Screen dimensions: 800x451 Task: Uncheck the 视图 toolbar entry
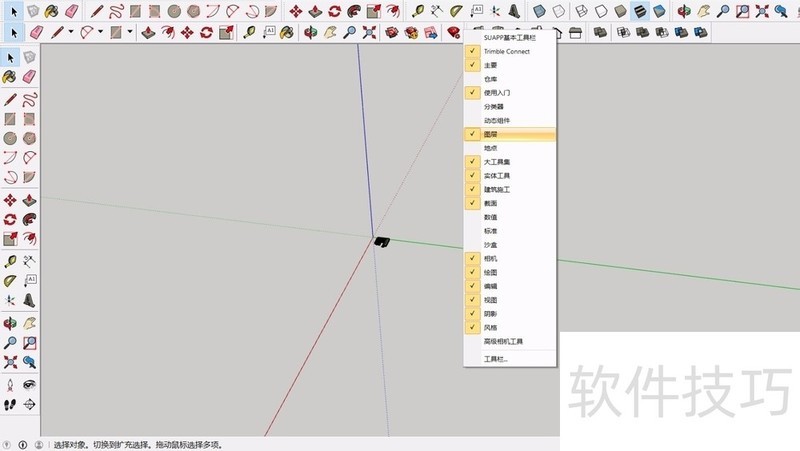click(x=509, y=300)
